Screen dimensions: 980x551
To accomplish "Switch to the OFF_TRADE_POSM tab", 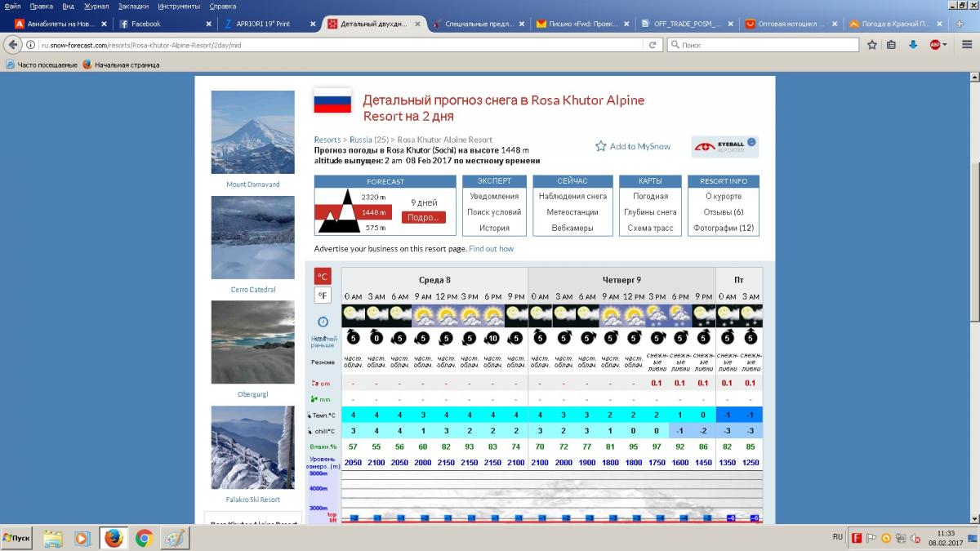I will click(x=688, y=24).
